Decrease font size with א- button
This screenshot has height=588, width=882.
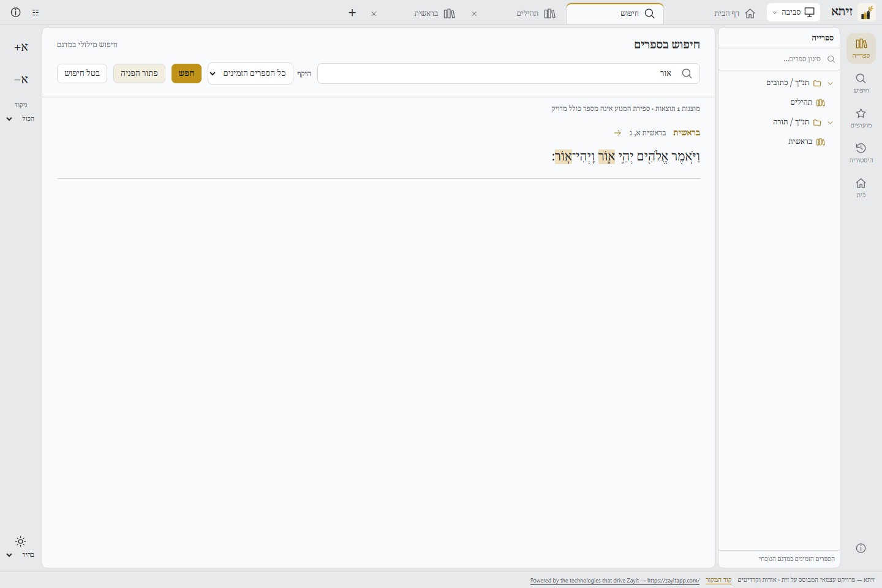pyautogui.click(x=21, y=80)
